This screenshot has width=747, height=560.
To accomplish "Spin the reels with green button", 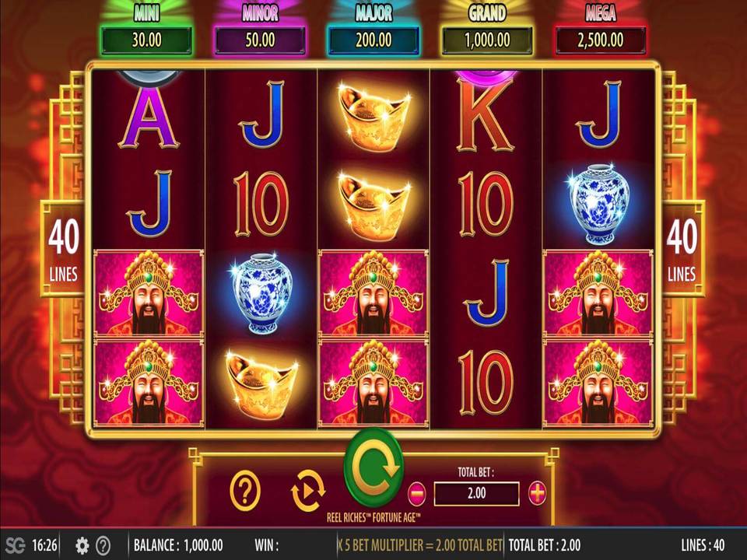I will point(374,467).
